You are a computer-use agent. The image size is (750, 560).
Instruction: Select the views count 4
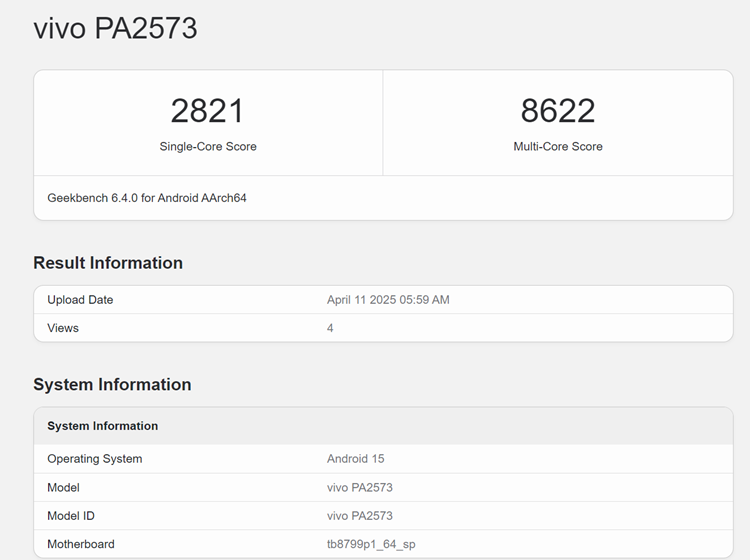tap(330, 328)
